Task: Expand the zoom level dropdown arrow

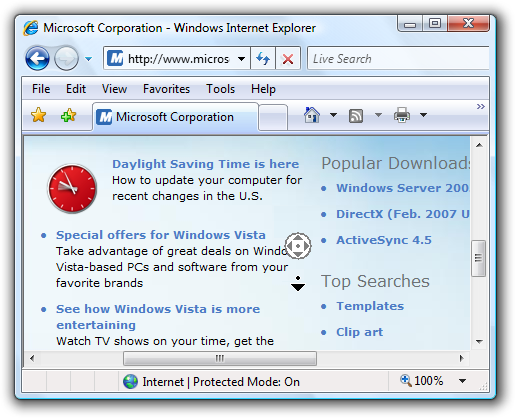Action: 462,381
